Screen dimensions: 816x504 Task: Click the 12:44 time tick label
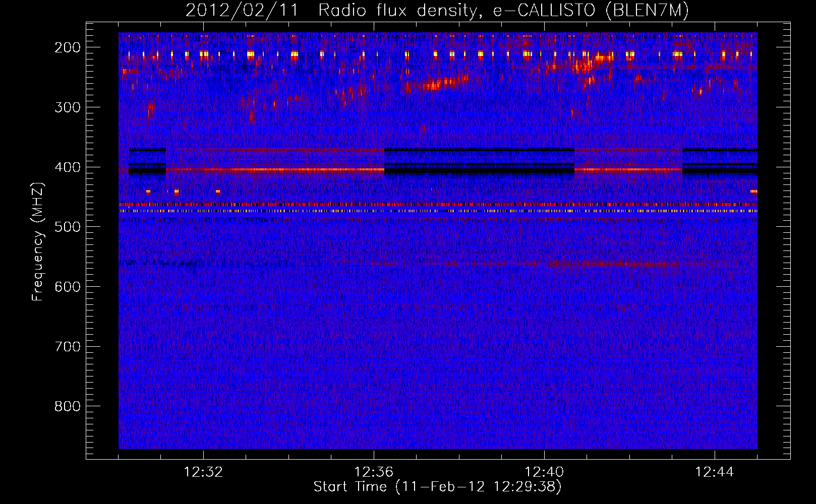(715, 472)
